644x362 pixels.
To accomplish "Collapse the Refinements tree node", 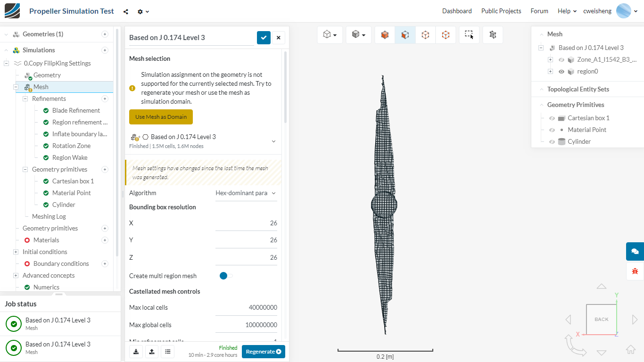I will [x=25, y=99].
